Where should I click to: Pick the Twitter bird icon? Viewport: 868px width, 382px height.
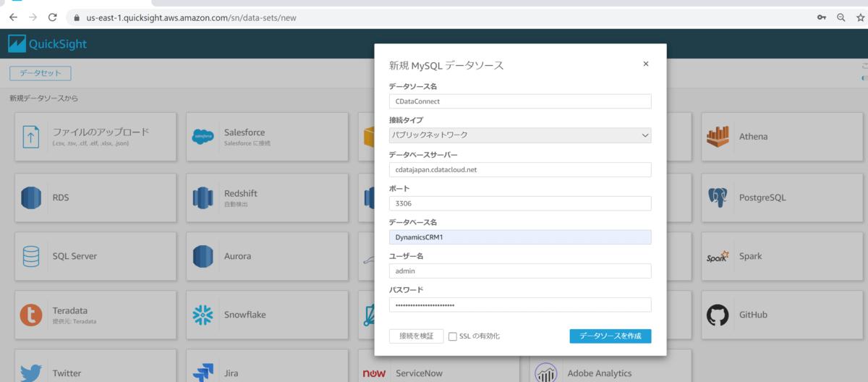(x=31, y=373)
